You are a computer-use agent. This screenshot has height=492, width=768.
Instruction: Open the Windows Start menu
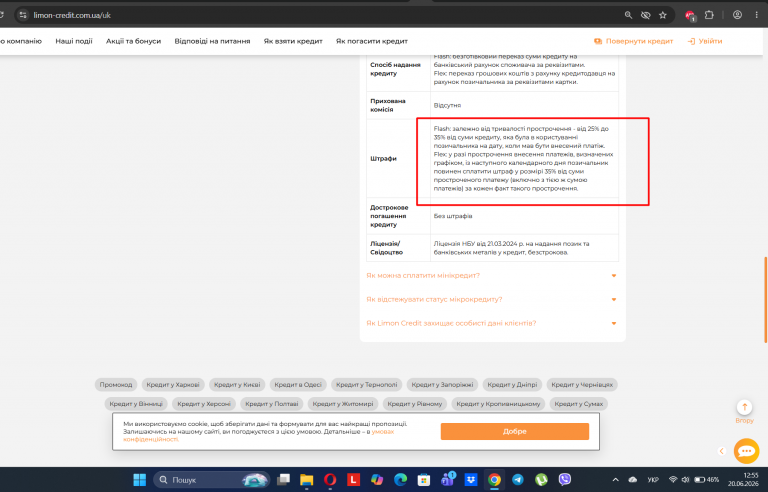click(140, 480)
